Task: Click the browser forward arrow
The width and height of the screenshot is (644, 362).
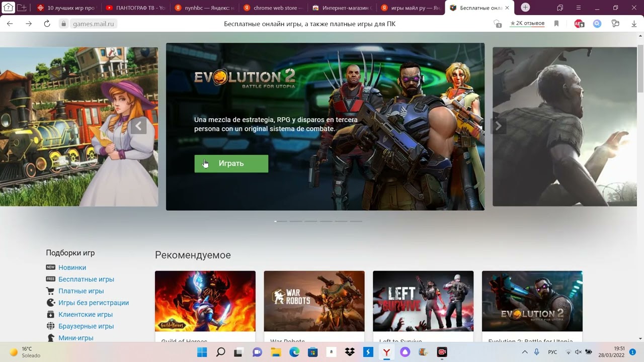Action: pos(29,24)
